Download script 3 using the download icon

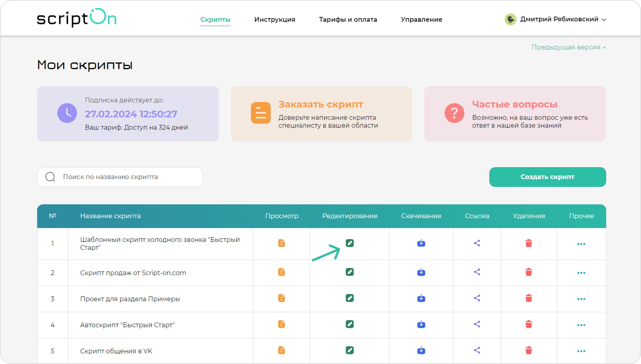click(x=421, y=298)
